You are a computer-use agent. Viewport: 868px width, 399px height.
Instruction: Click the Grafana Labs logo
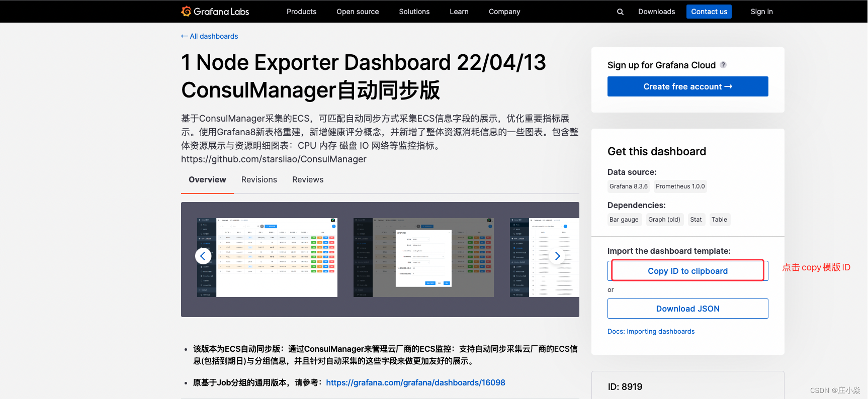click(215, 11)
